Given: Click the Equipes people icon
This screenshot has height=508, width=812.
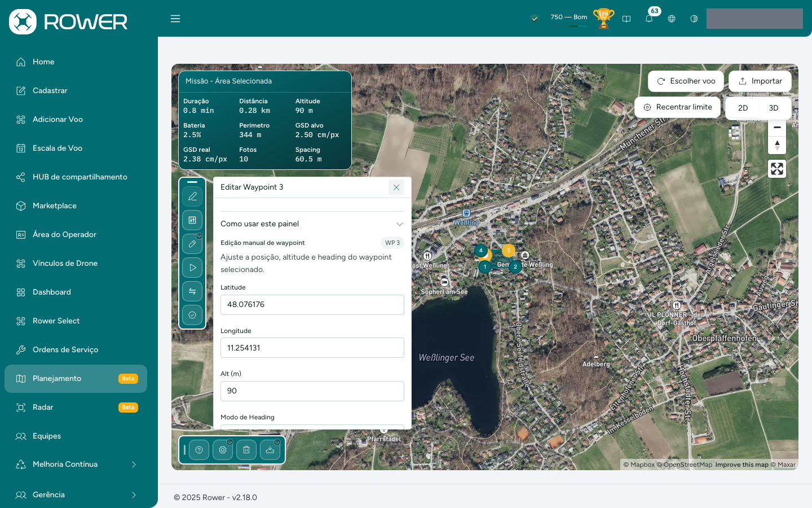Looking at the screenshot, I should [x=21, y=436].
